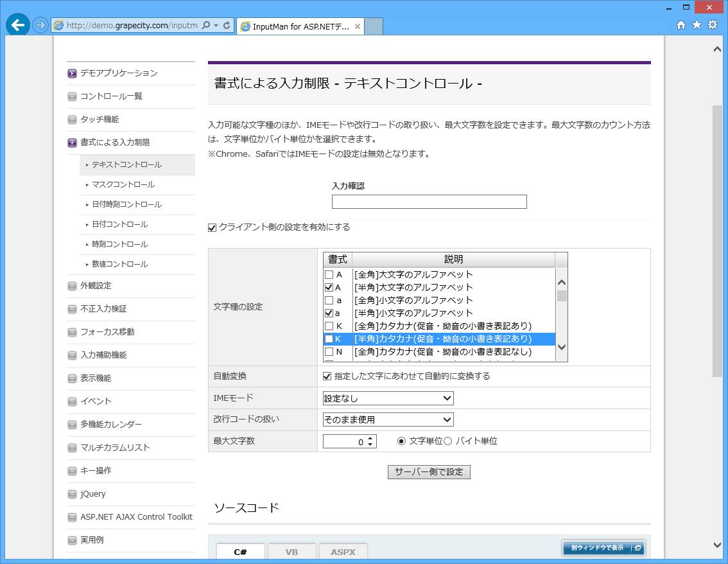Click the icon beside ASP.NET AJAX Control Toolkit

click(x=72, y=517)
